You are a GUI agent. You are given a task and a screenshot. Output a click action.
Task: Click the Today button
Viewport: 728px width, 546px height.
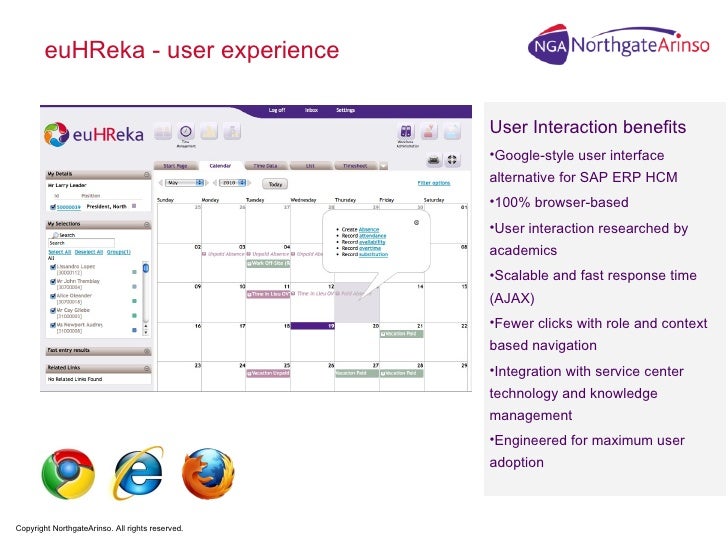point(275,184)
